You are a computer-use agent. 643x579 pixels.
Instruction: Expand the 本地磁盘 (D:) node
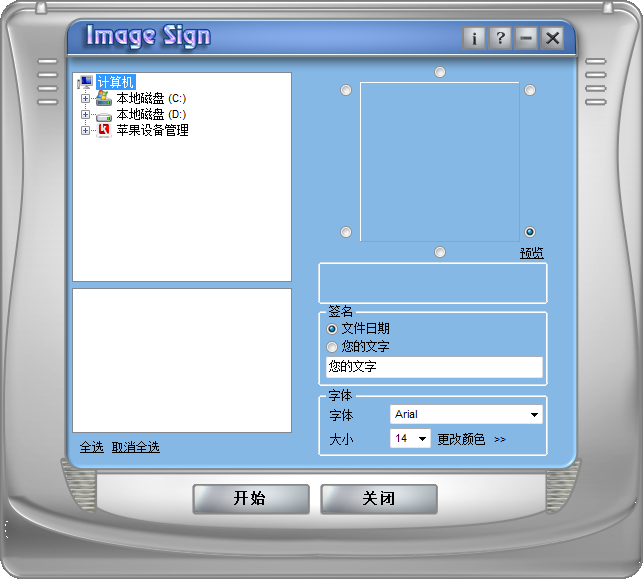pos(85,114)
